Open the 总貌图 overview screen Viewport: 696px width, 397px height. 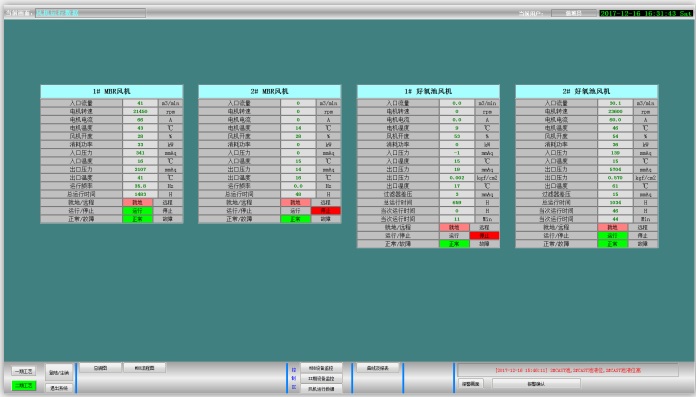[x=100, y=368]
